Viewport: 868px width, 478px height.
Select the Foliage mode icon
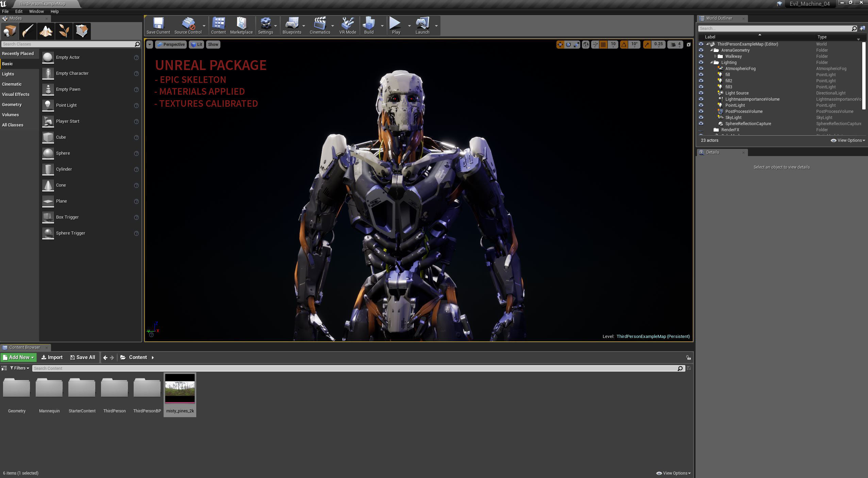point(64,31)
